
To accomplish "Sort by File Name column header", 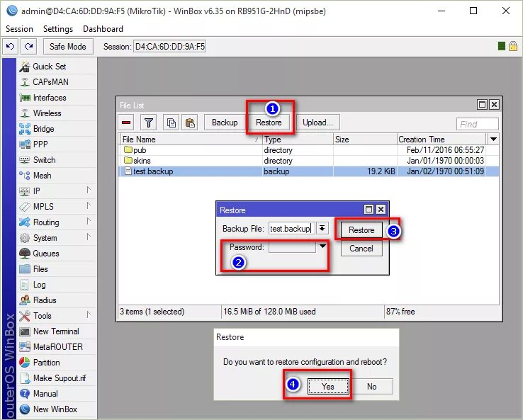I will [191, 140].
